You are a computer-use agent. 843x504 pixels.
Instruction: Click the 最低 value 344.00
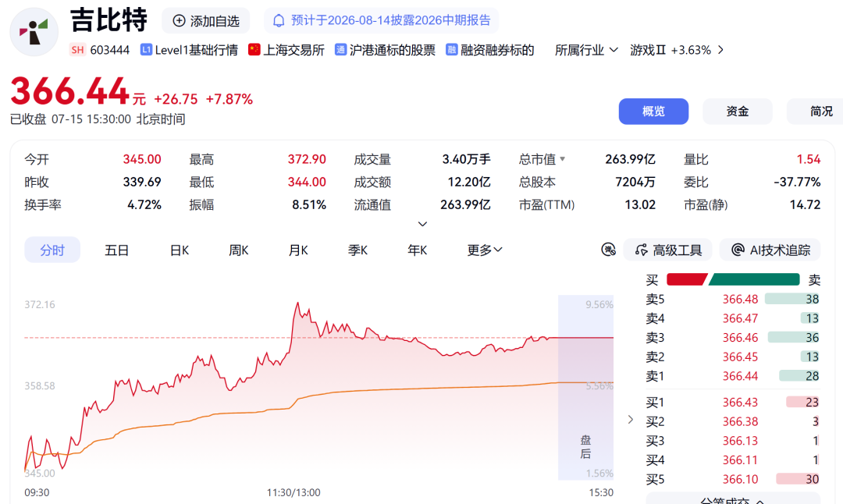pyautogui.click(x=307, y=182)
